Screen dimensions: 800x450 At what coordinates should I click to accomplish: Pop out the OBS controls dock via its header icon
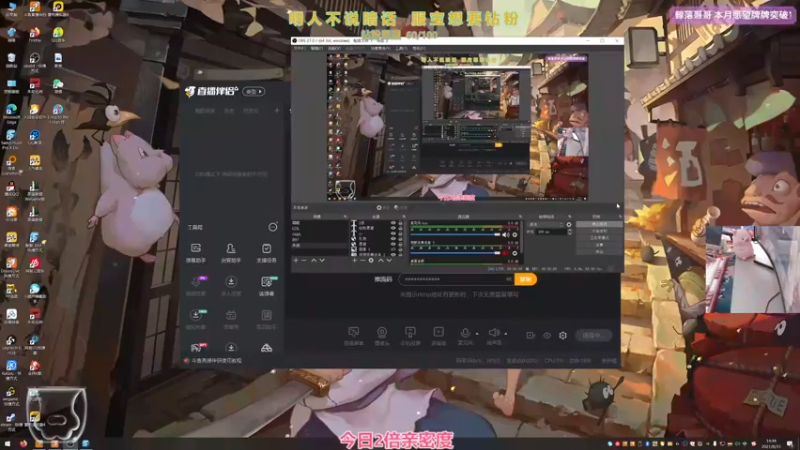[x=620, y=216]
